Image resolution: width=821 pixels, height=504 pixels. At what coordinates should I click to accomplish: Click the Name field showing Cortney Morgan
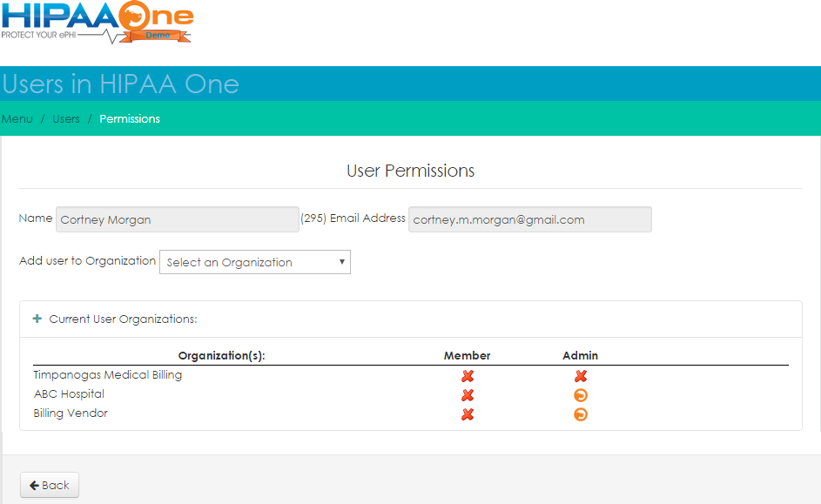[x=178, y=219]
